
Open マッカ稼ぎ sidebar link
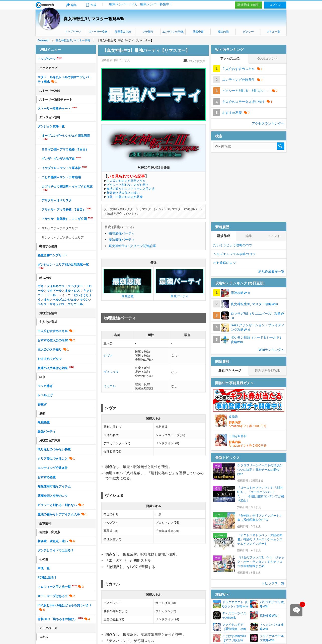coord(45,386)
